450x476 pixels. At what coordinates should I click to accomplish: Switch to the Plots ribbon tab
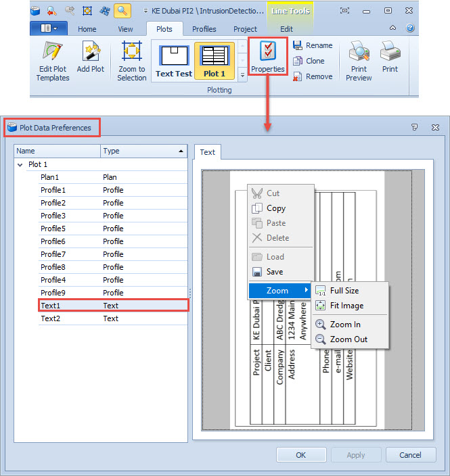[164, 29]
